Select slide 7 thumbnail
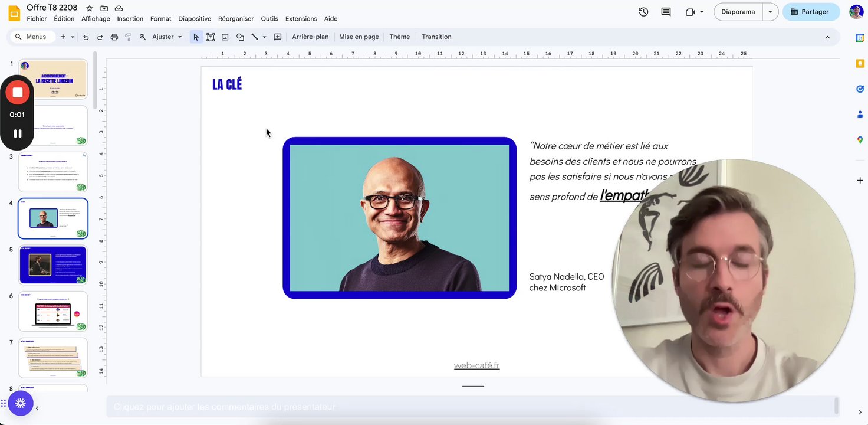This screenshot has width=868, height=425. tap(52, 358)
